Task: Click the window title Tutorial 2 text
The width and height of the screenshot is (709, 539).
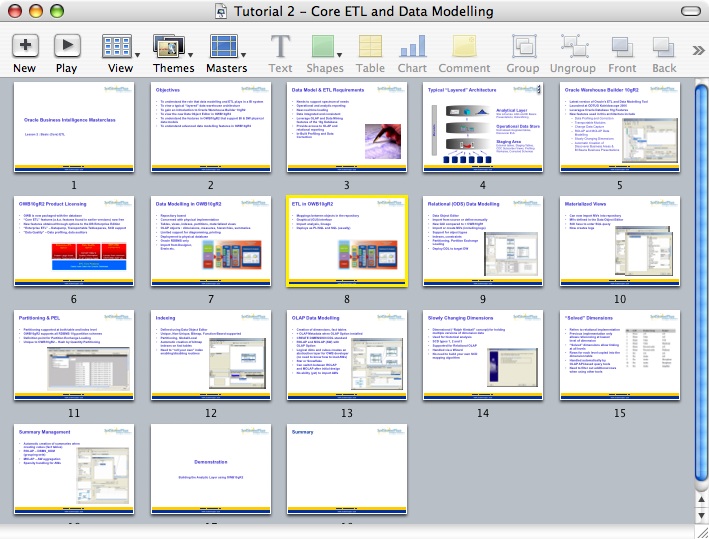Action: coord(363,11)
